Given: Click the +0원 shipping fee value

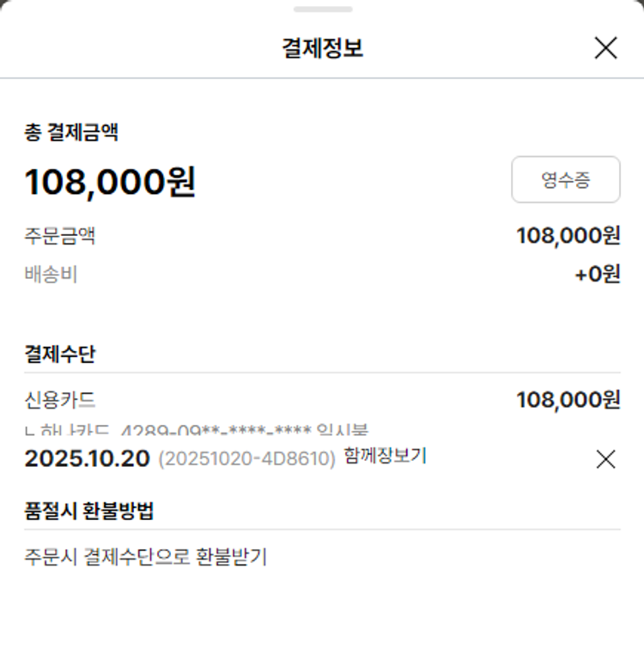Looking at the screenshot, I should tap(597, 276).
